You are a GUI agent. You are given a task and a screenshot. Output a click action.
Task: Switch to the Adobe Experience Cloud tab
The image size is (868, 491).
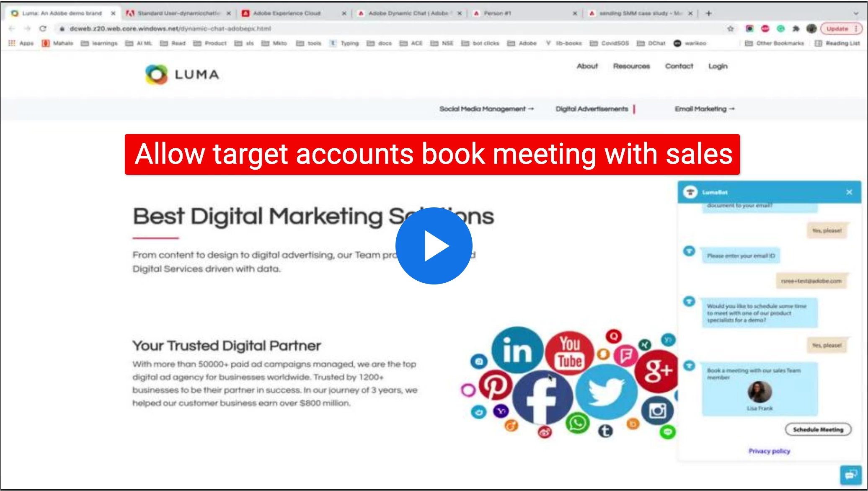click(287, 13)
